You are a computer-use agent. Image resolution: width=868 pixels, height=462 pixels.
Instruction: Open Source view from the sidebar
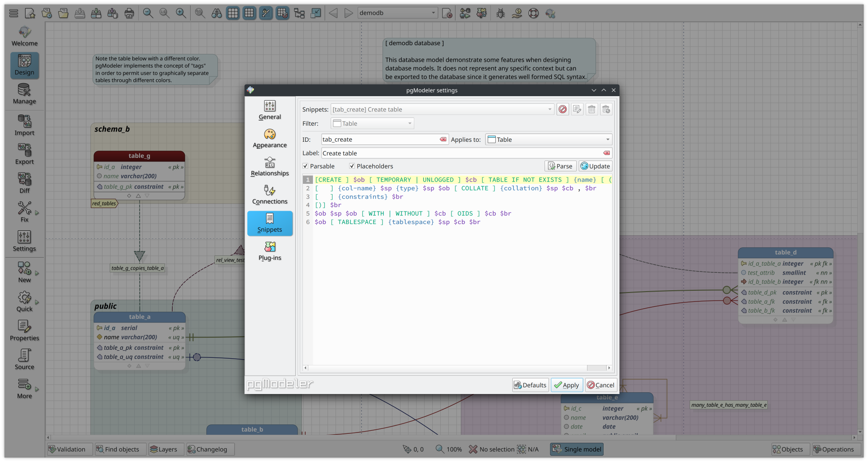(x=25, y=360)
